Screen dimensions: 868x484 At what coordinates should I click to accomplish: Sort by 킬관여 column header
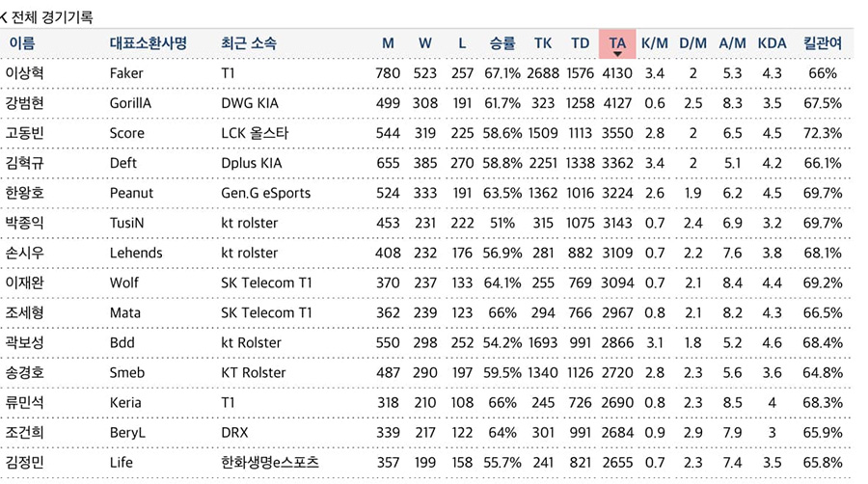[823, 43]
